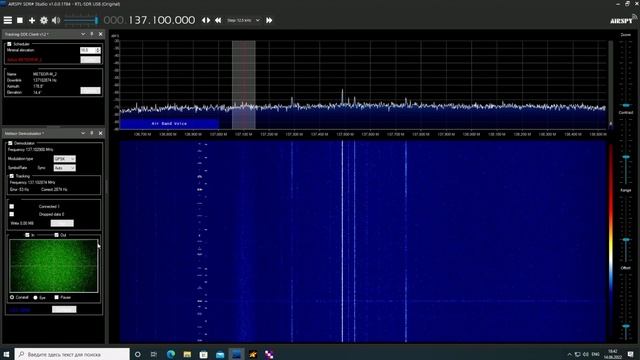640x360 pixels.
Task: Select the Eye radio button
Action: [36, 297]
